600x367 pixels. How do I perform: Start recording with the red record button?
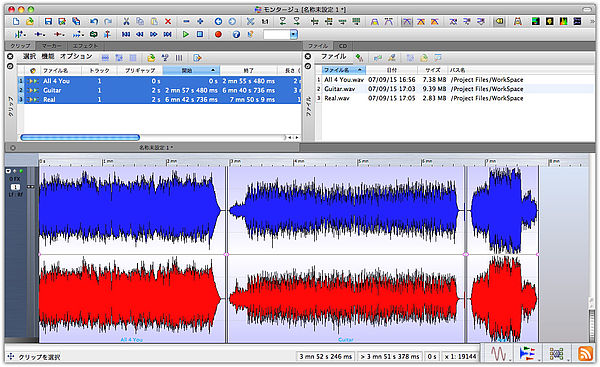point(218,34)
